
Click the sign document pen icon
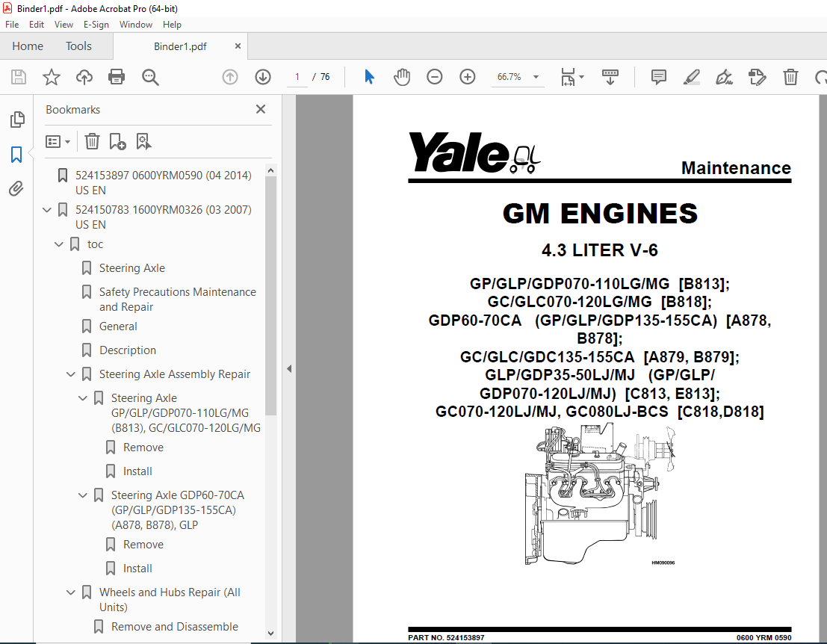[724, 77]
